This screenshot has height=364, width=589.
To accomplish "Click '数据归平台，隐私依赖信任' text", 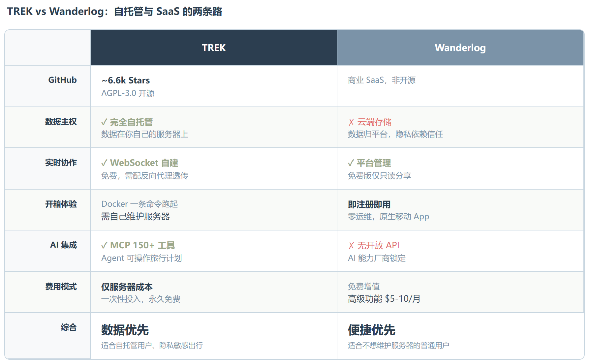I will click(x=395, y=134).
